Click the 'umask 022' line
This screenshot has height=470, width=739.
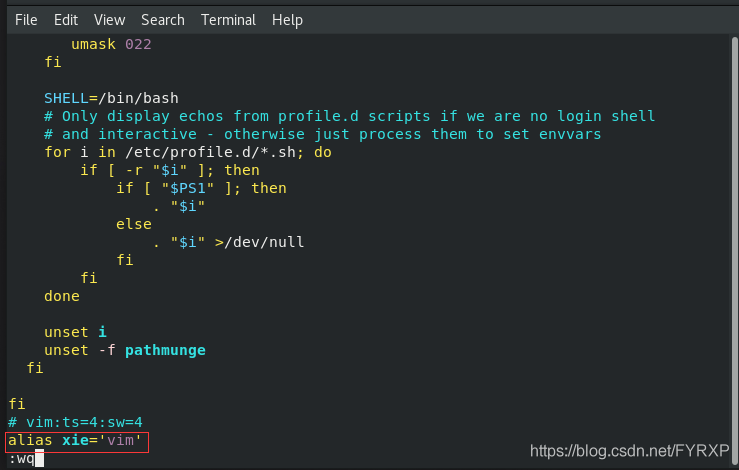(111, 44)
